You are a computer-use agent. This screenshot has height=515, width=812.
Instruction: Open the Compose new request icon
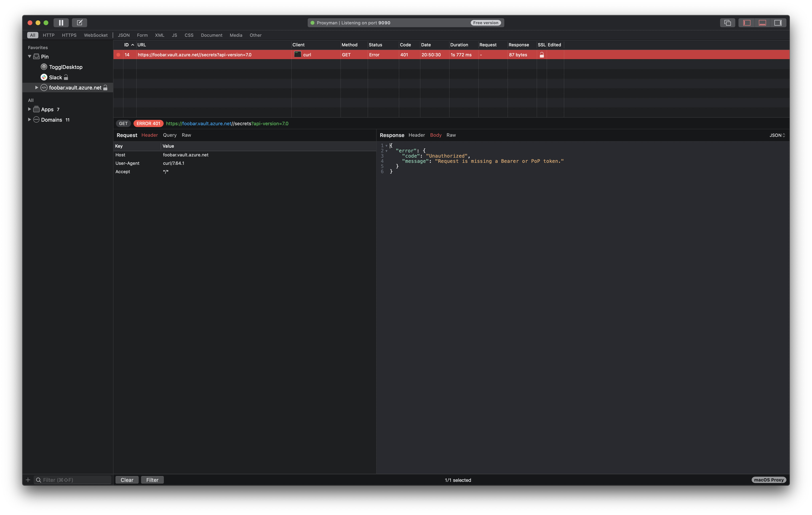80,23
